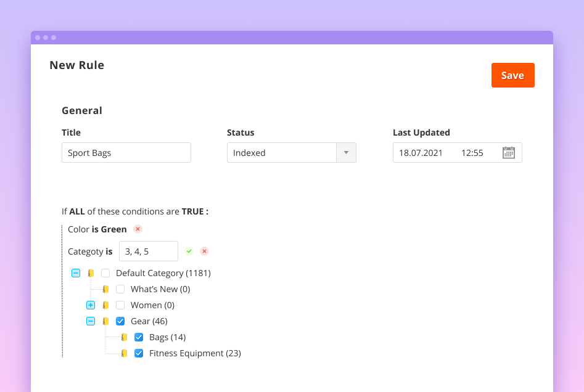Edit the Category ids field 3, 4, 5

point(148,251)
